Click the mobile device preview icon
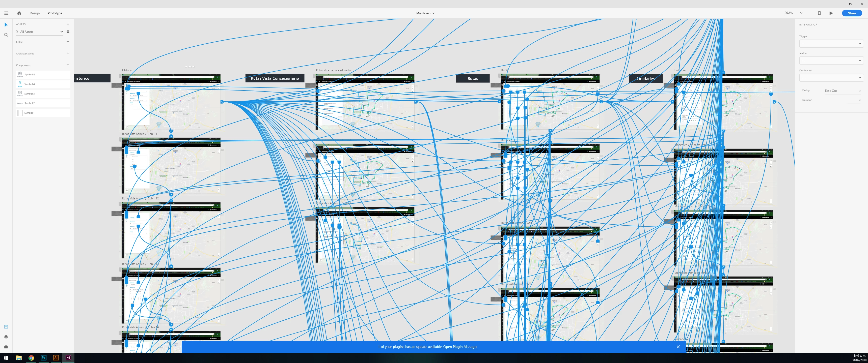The height and width of the screenshot is (363, 868). (819, 13)
